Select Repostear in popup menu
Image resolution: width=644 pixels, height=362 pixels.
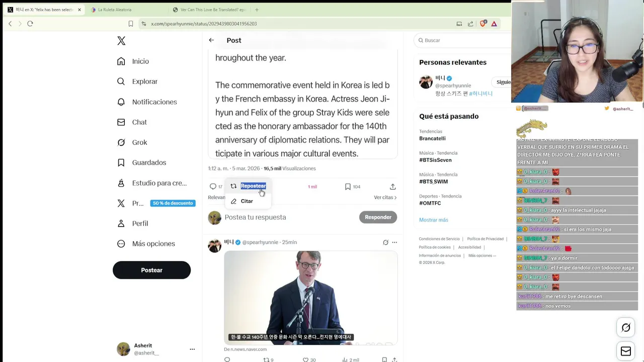(248, 186)
